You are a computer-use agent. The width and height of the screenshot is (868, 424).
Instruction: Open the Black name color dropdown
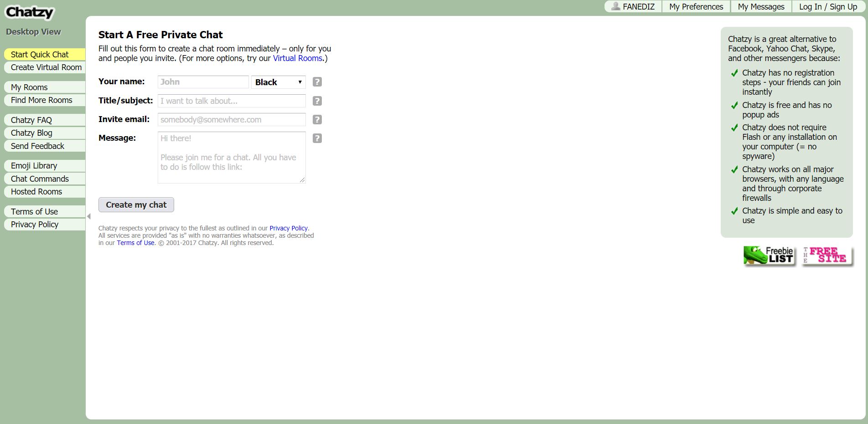click(x=278, y=82)
